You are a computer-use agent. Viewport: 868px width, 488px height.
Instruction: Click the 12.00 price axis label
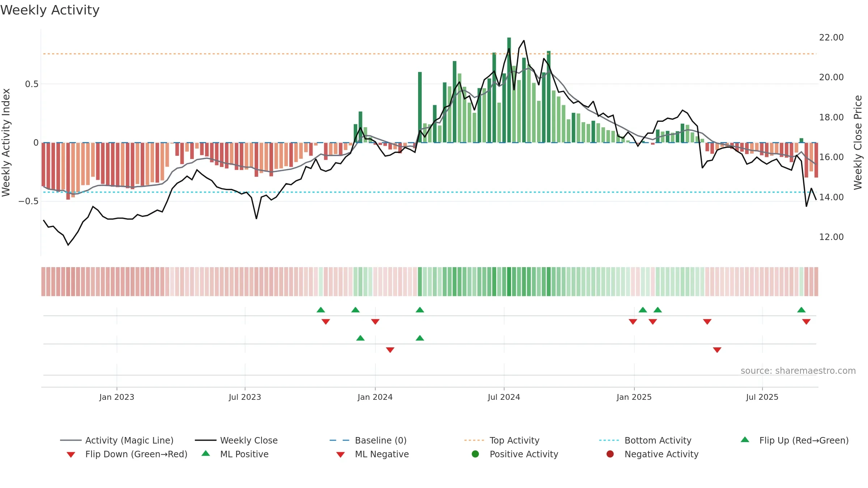click(x=831, y=237)
